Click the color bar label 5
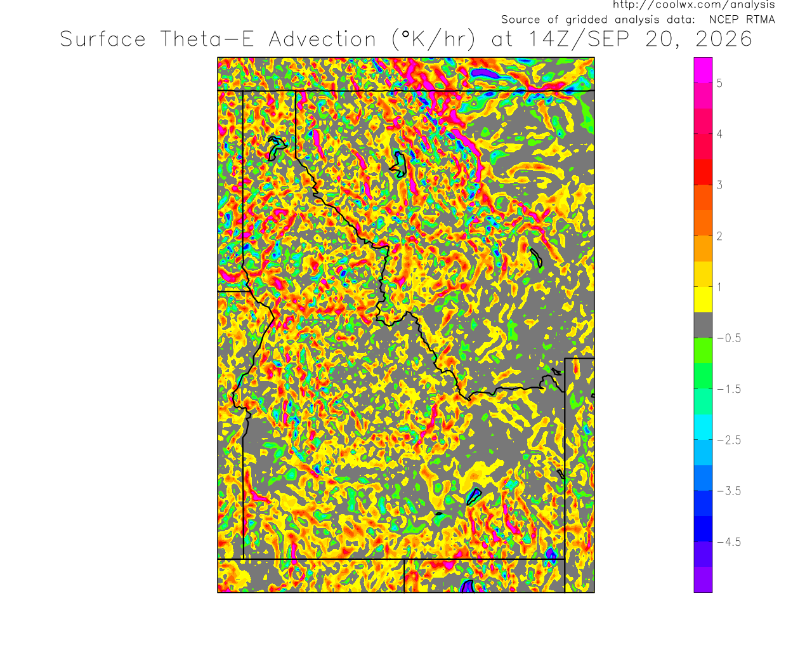Viewport: 812px width, 650px height. [x=719, y=83]
